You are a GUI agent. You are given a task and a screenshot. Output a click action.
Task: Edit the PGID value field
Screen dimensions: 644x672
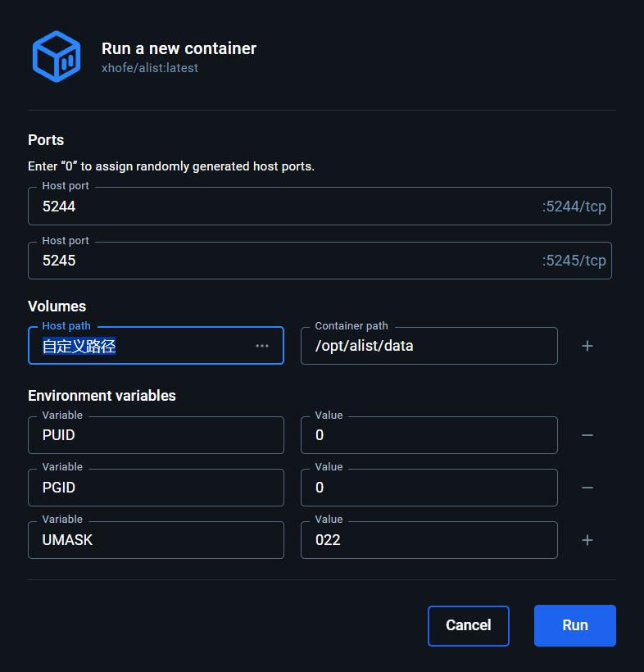click(x=428, y=488)
